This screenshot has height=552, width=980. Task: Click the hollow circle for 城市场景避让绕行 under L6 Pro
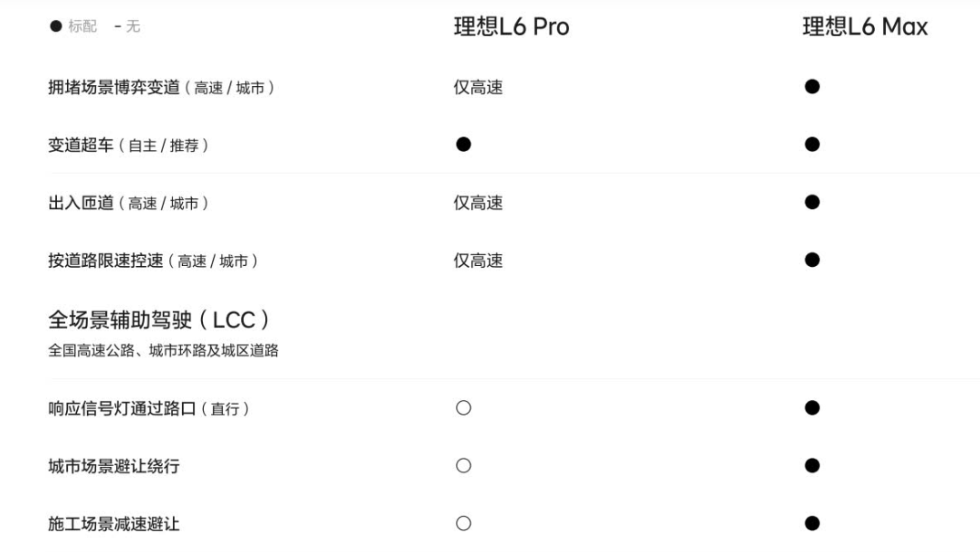click(x=464, y=466)
